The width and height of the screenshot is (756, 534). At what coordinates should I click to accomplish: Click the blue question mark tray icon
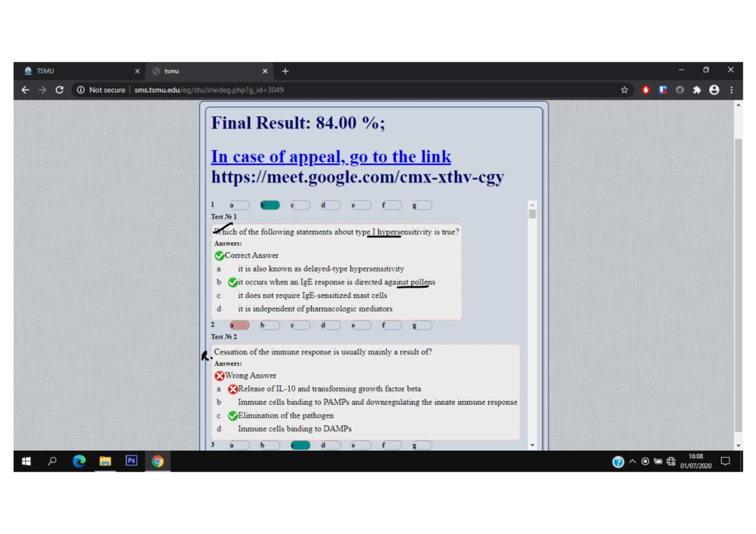(618, 461)
